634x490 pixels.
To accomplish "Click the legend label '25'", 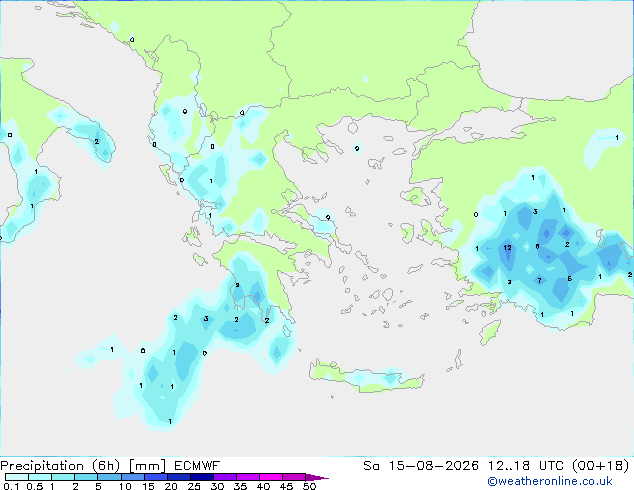I will pyautogui.click(x=194, y=486).
